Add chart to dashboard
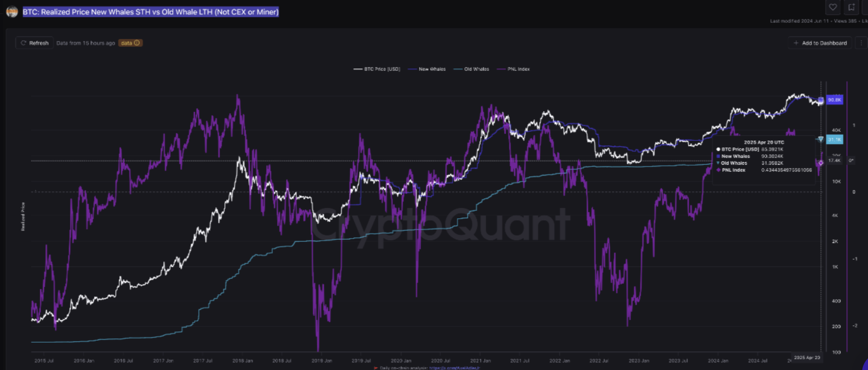 (820, 43)
